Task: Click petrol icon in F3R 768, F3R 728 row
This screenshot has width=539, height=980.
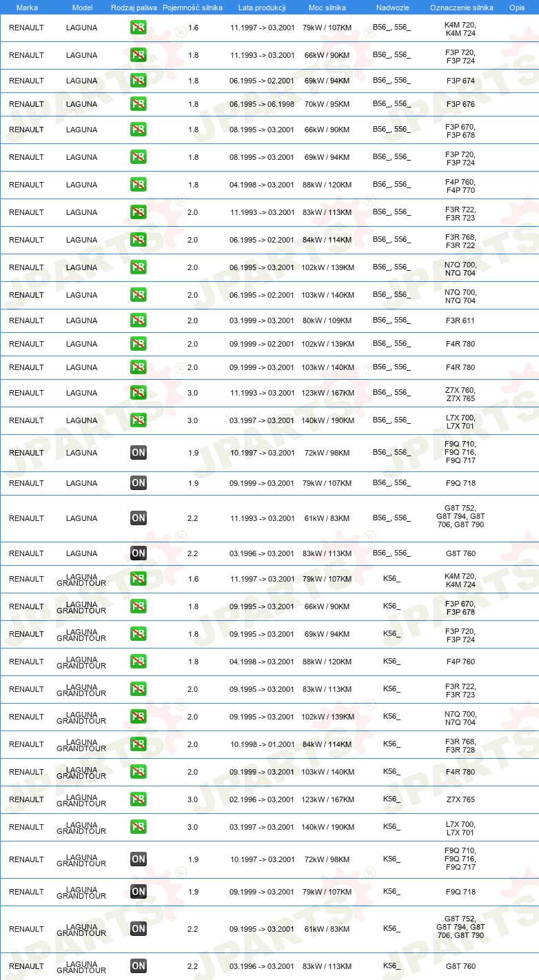Action: [139, 744]
